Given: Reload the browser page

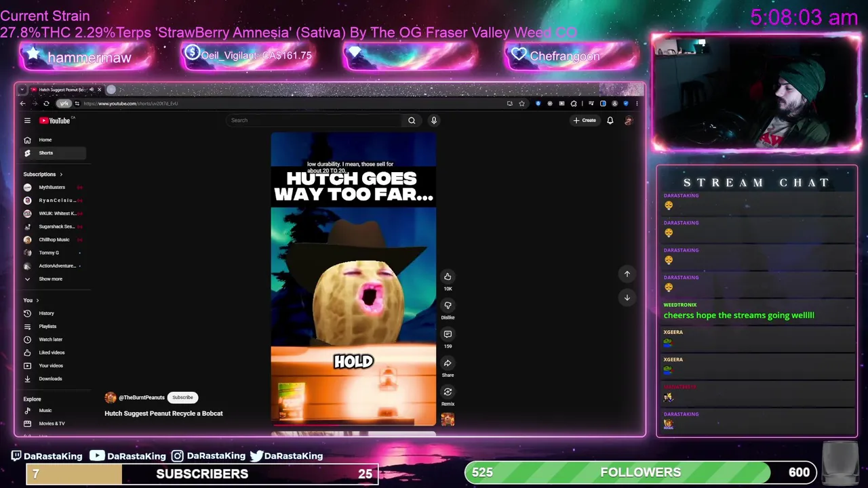Looking at the screenshot, I should (46, 104).
